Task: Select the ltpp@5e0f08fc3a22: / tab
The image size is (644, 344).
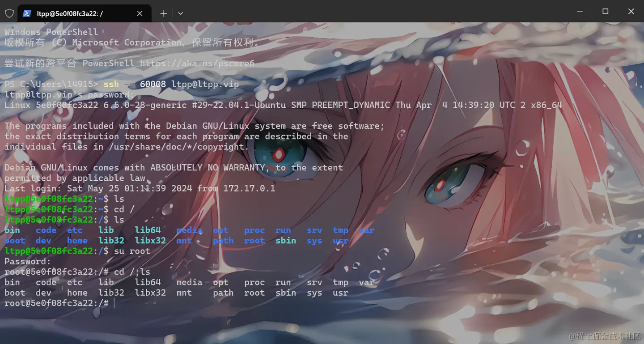Action: pos(85,13)
